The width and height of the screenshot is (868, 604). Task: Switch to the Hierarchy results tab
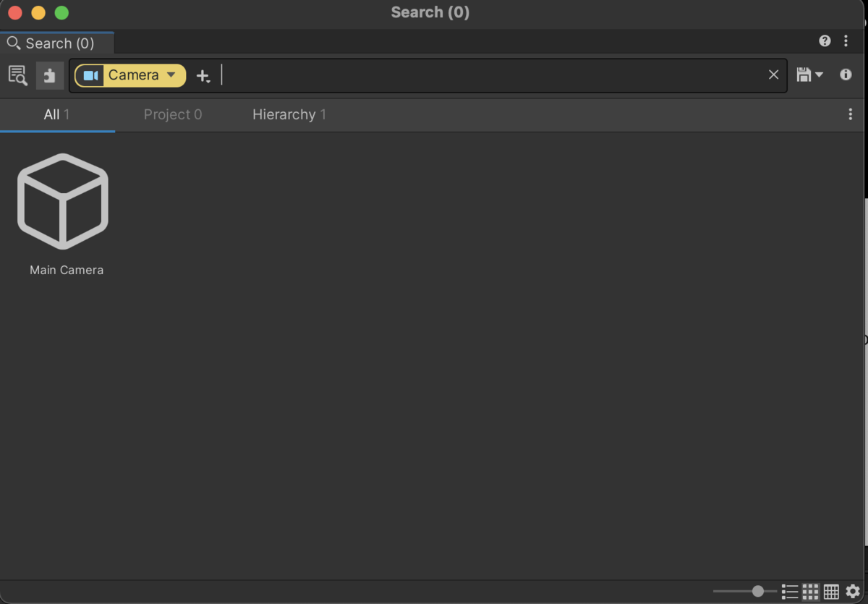point(289,114)
